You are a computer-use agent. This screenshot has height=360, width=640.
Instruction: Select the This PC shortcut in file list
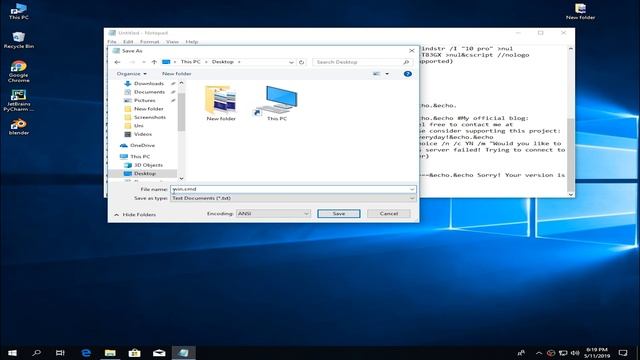(277, 103)
